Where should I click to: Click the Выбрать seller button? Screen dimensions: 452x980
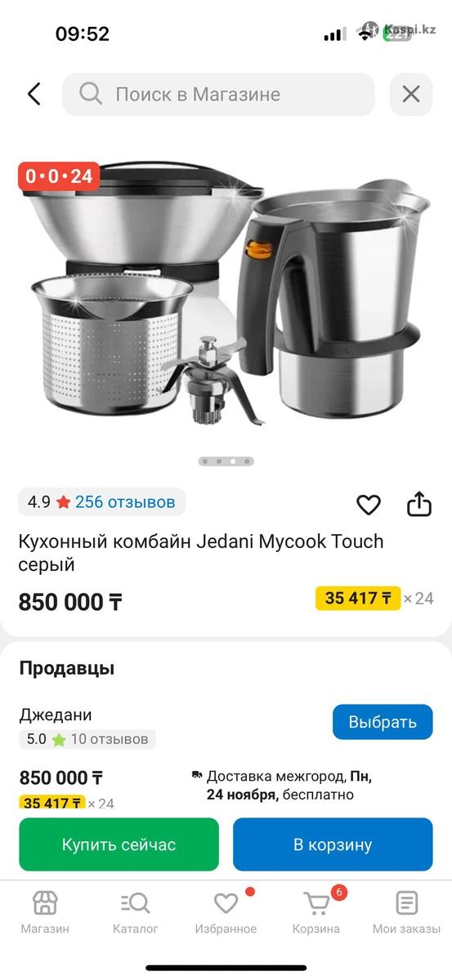(383, 722)
